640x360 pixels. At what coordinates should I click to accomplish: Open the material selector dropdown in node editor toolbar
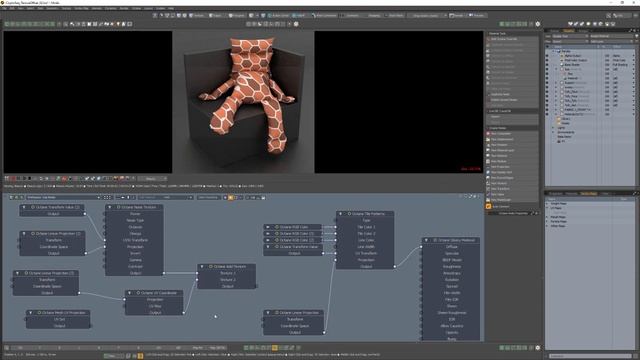(63, 198)
